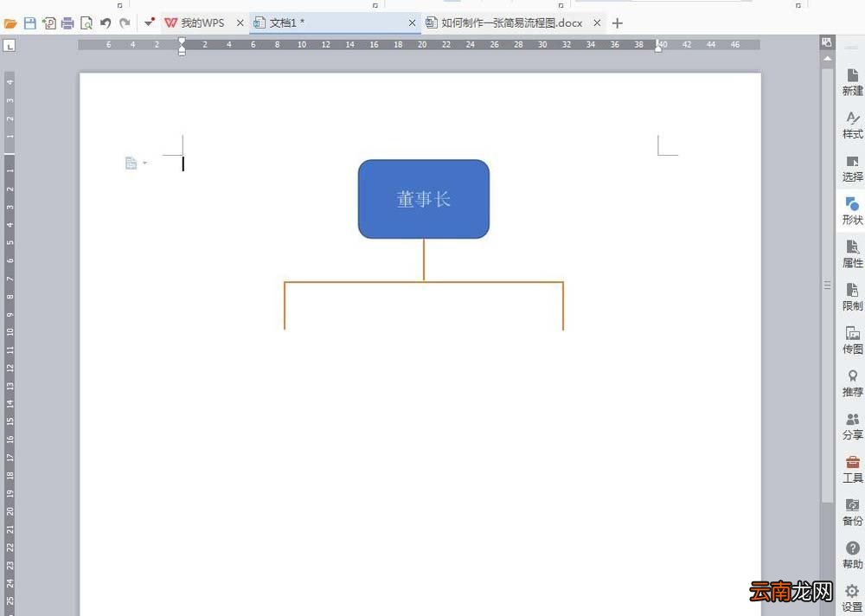This screenshot has height=616, width=865.
Task: Close the 如何制作一张简易流程图.docx tab
Action: (x=597, y=23)
